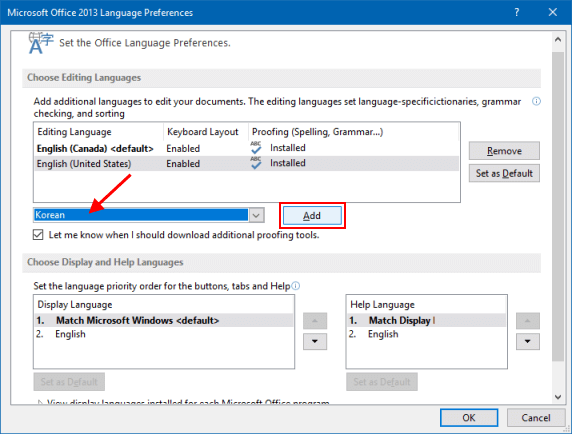Click the vertical scrollbar thumb
This screenshot has width=572, height=434.
point(558,206)
